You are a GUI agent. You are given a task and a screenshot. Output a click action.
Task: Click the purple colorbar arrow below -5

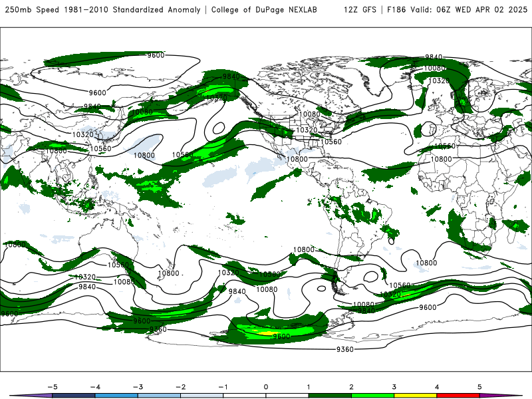pos(31,396)
